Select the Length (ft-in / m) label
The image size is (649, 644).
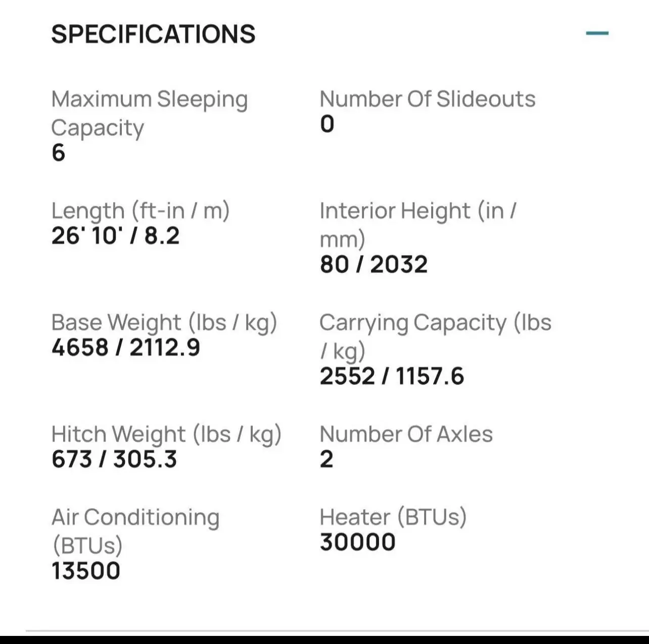point(141,211)
